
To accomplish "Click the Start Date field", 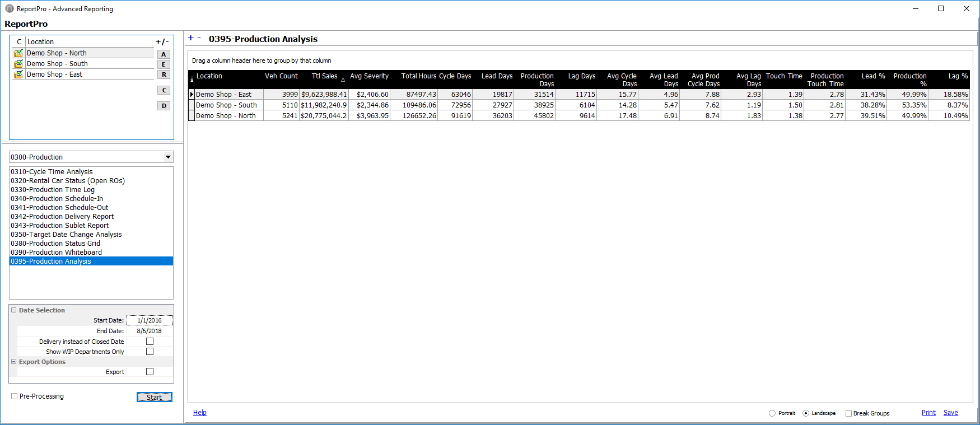I will pyautogui.click(x=150, y=320).
